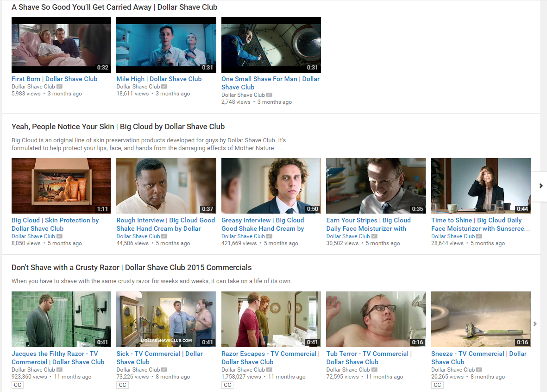
Task: Click 0:50 duration badge on Greasy Interview
Action: coord(313,209)
